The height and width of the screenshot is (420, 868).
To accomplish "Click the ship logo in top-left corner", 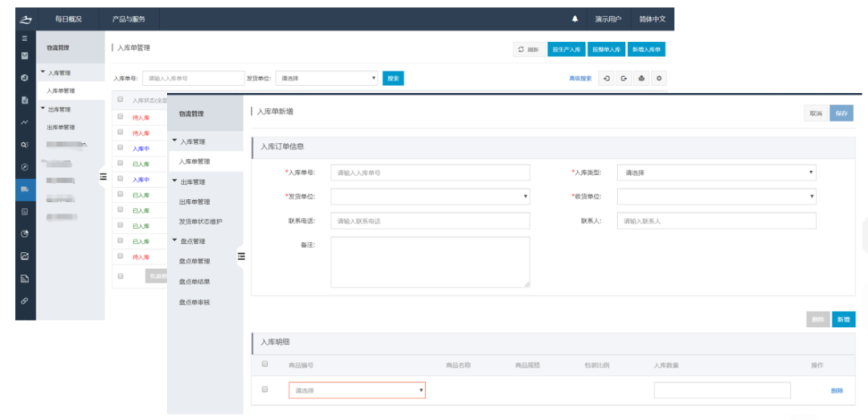I will coord(25,19).
